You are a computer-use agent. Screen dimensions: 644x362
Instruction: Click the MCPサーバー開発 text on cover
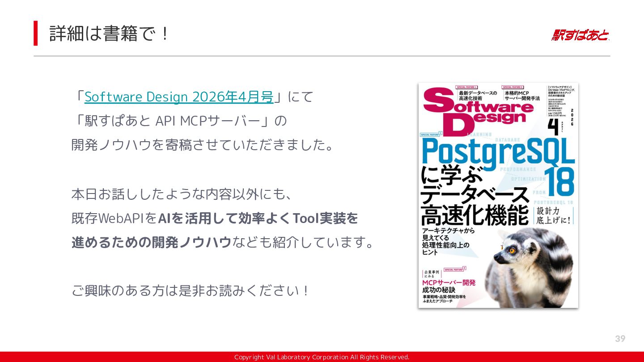(x=449, y=282)
